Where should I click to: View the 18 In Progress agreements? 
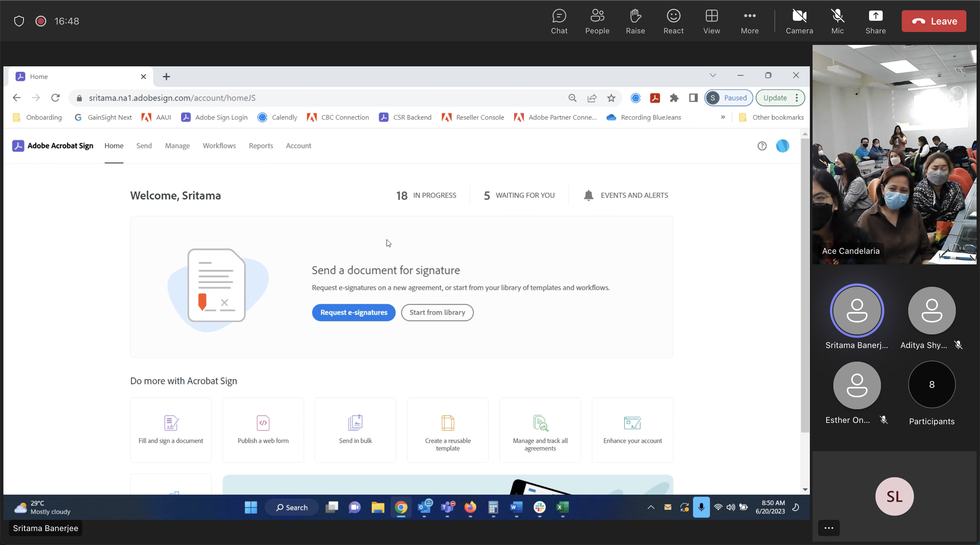(426, 196)
